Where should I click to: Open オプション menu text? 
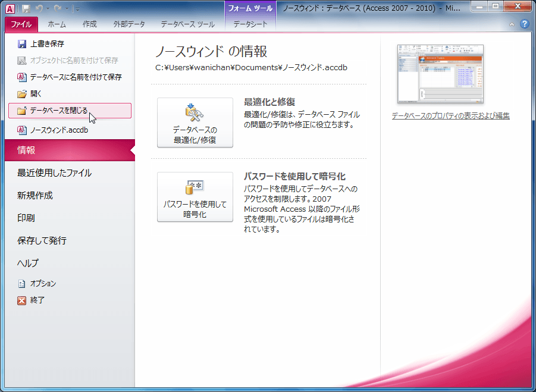click(x=43, y=284)
